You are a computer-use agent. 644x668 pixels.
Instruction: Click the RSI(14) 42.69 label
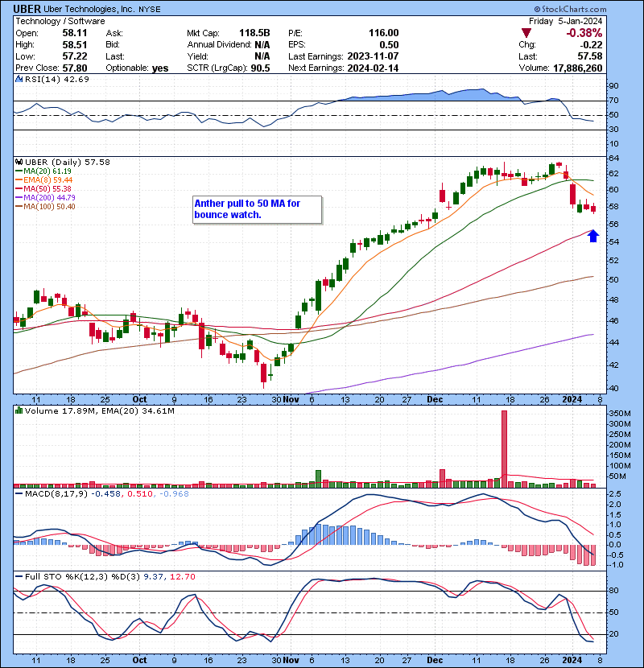tap(56, 79)
